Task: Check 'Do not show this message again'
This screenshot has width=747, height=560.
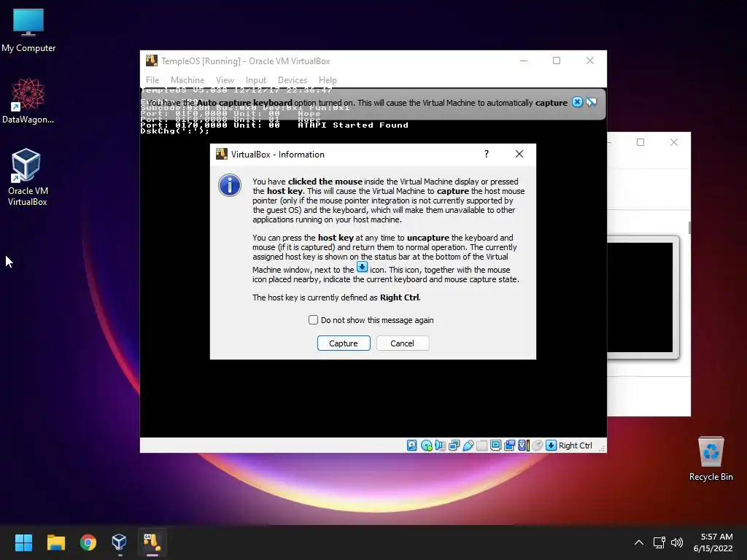Action: tap(313, 320)
